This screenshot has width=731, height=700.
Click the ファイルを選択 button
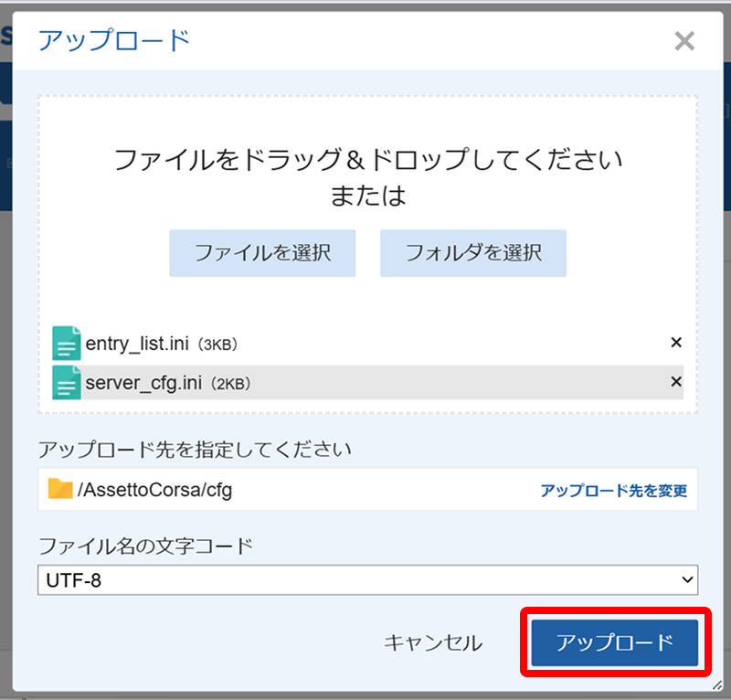tap(262, 252)
